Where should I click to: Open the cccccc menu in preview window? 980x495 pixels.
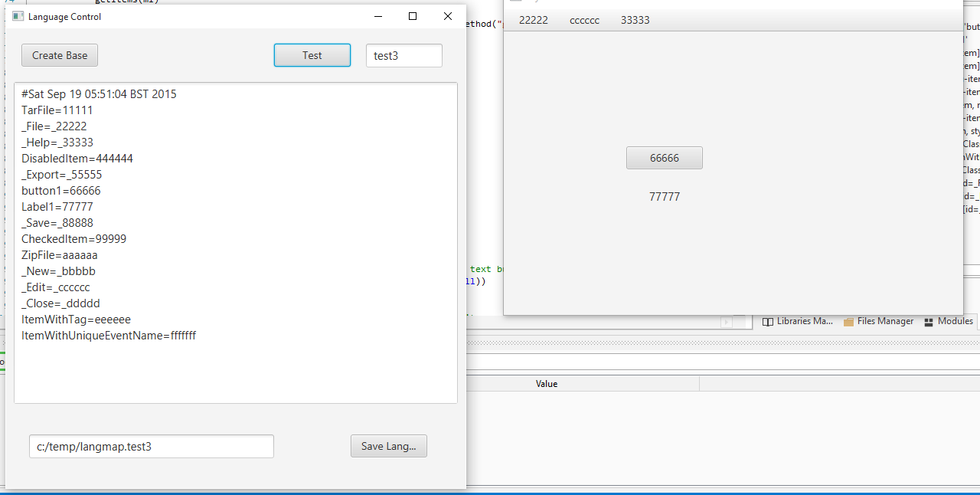585,20
